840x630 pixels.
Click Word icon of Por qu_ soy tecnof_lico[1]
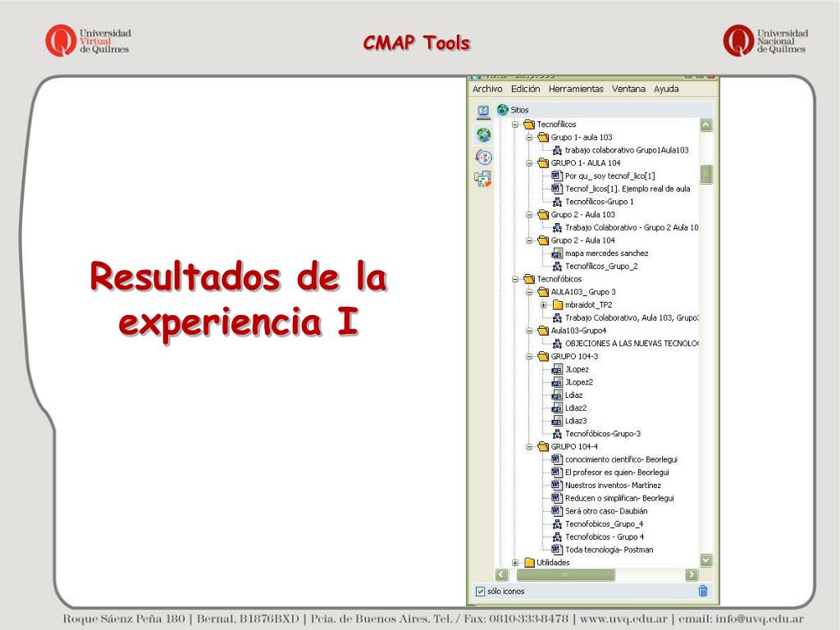[557, 176]
